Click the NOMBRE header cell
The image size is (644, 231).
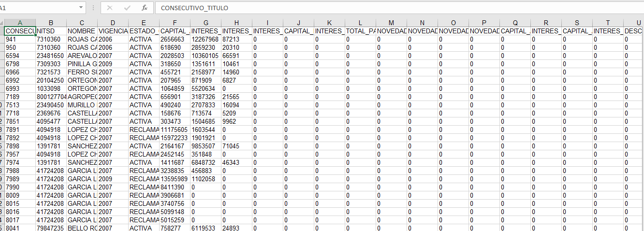click(x=82, y=31)
